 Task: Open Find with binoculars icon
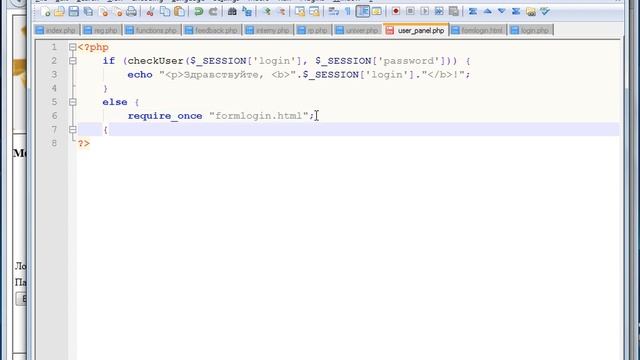(x=232, y=11)
